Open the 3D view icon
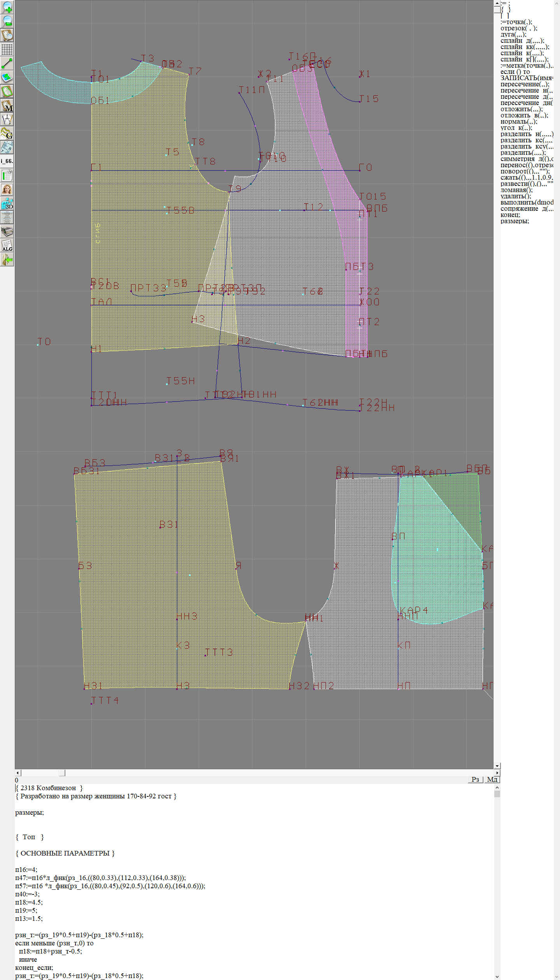This screenshot has width=560, height=980. click(7, 203)
